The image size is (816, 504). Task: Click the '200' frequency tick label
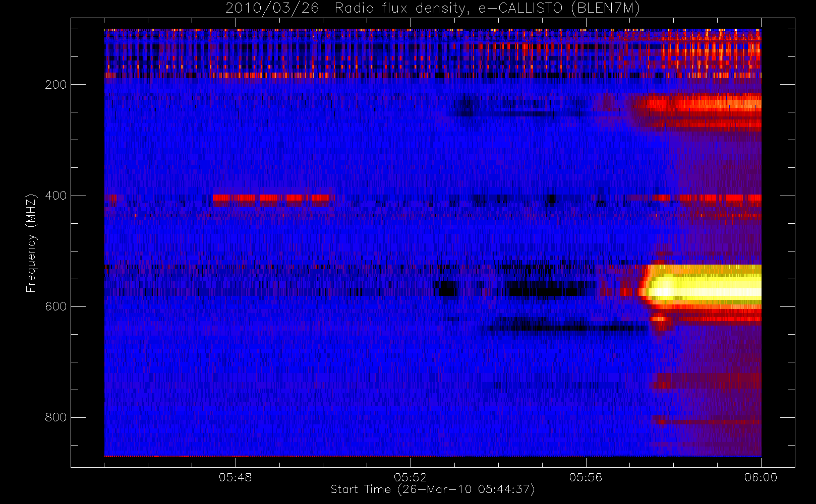[56, 85]
